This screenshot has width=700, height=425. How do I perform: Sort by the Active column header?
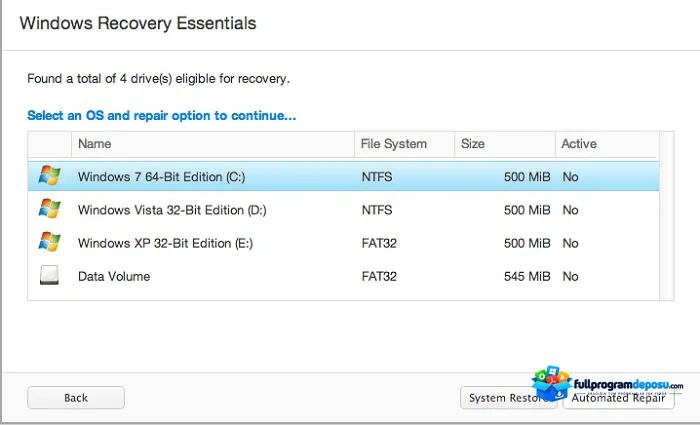[607, 144]
